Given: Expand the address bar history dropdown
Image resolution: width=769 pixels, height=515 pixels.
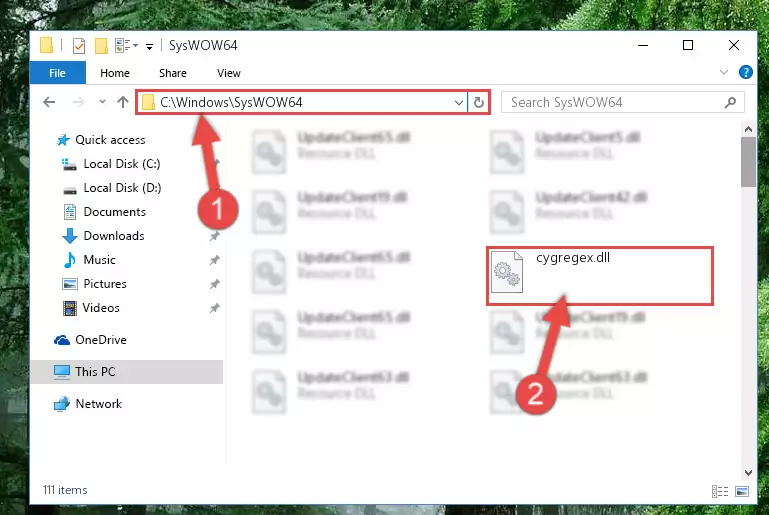Looking at the screenshot, I should pyautogui.click(x=459, y=103).
